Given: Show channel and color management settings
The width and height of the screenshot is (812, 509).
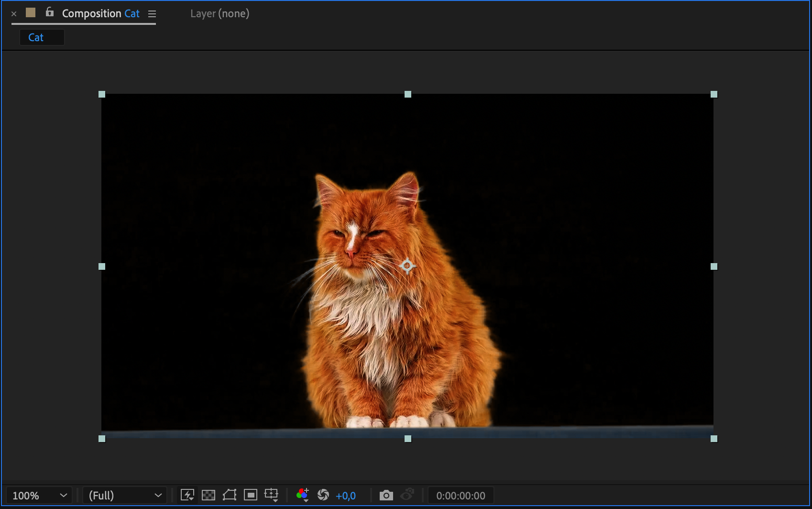Looking at the screenshot, I should 302,495.
